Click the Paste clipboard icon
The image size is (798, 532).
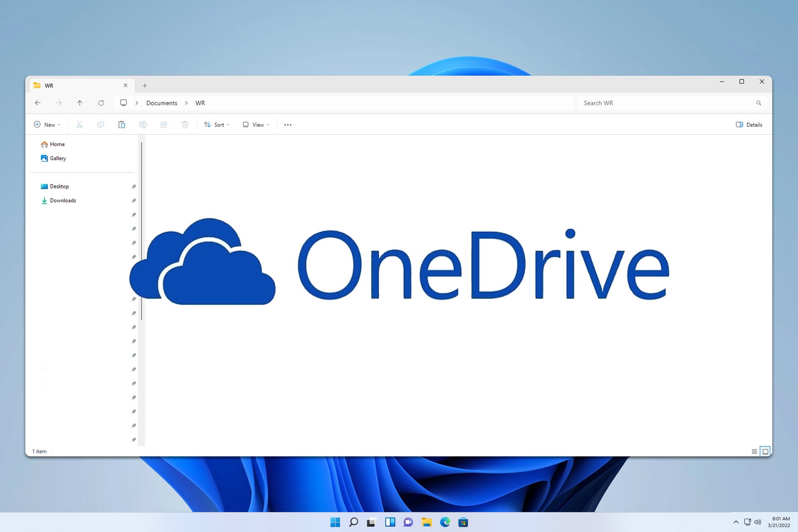click(122, 125)
